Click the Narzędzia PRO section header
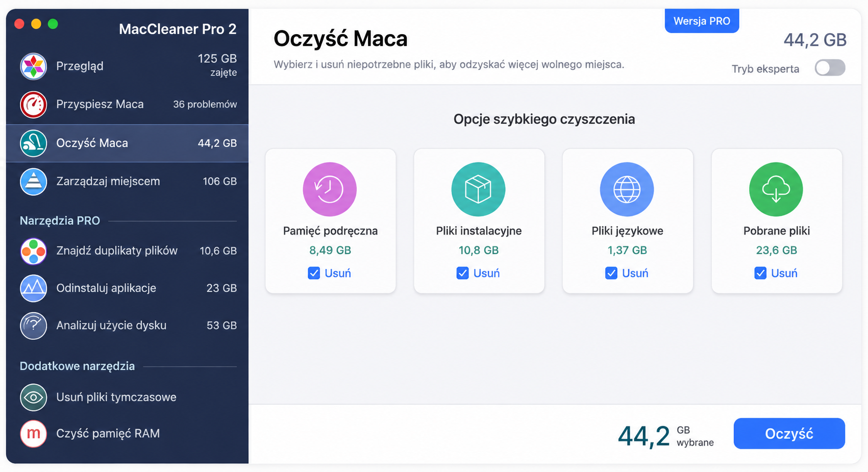868x472 pixels. [60, 220]
